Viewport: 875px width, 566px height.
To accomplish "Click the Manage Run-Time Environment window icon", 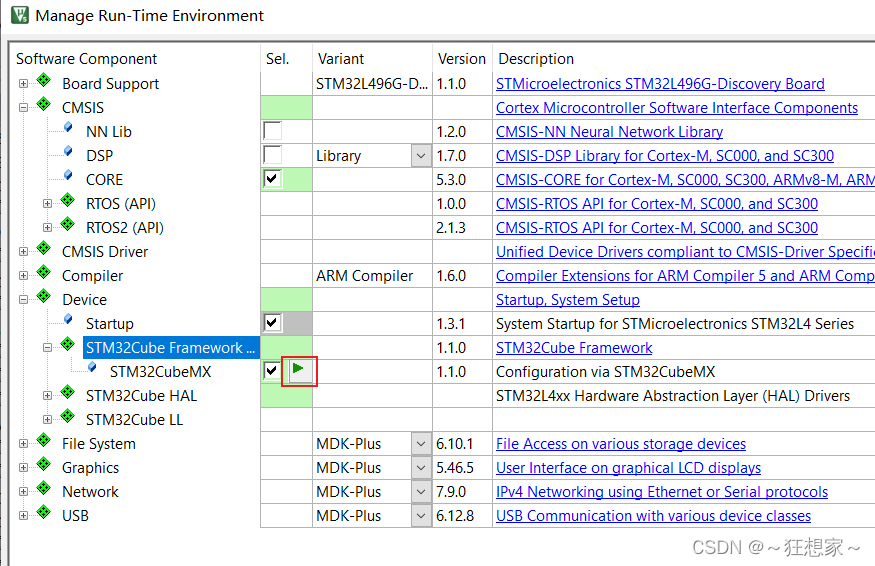I will (x=20, y=15).
